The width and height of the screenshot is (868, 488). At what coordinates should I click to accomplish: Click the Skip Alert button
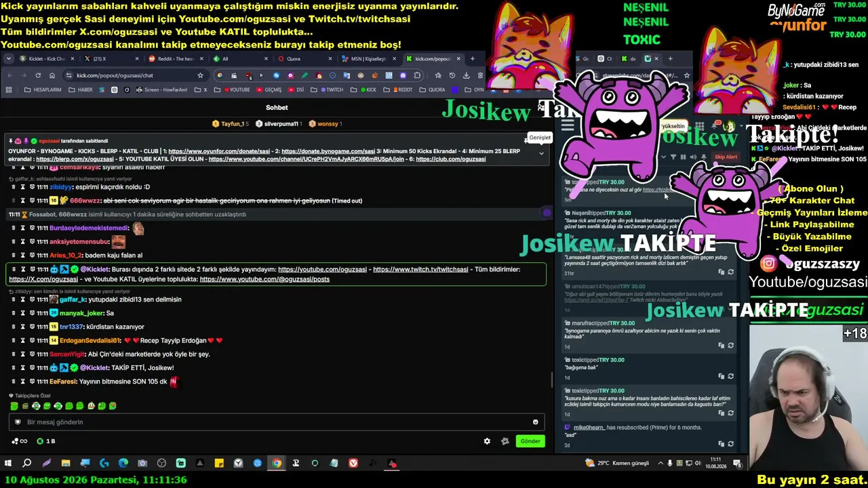[726, 157]
